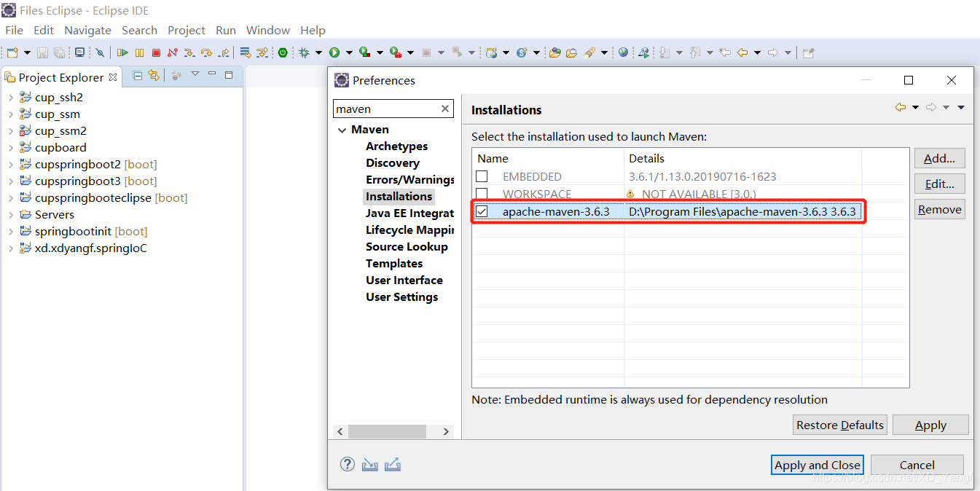Click the Remove button
The width and height of the screenshot is (980, 491).
[940, 209]
